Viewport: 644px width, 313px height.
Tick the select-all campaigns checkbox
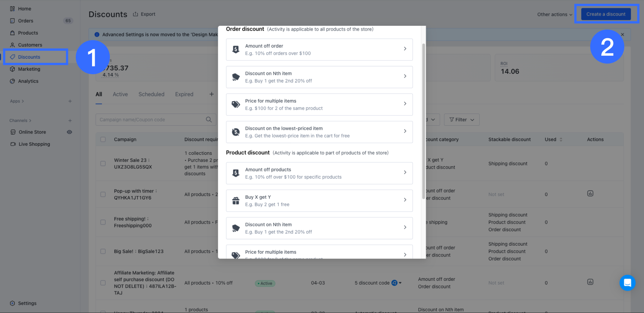[x=103, y=140]
